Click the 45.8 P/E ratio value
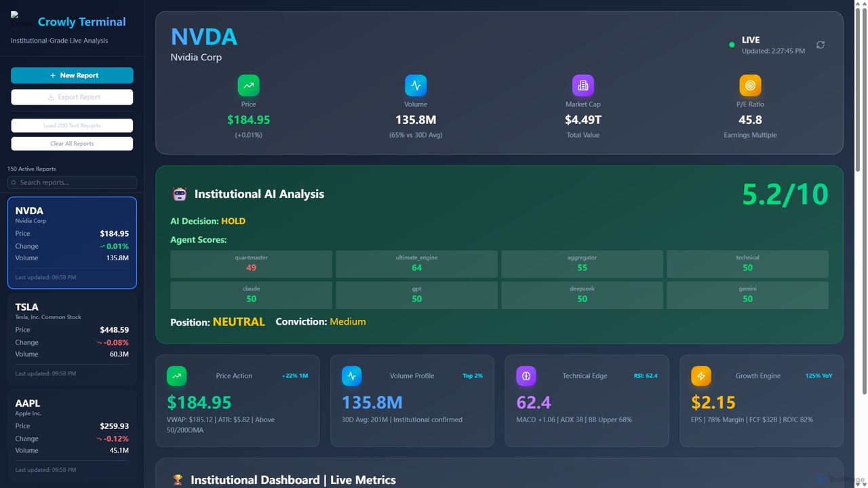Screen dimensions: 868x488 [x=750, y=120]
